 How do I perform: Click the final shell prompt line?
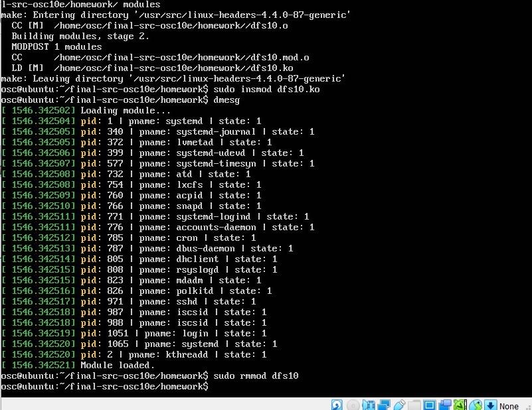coord(106,386)
